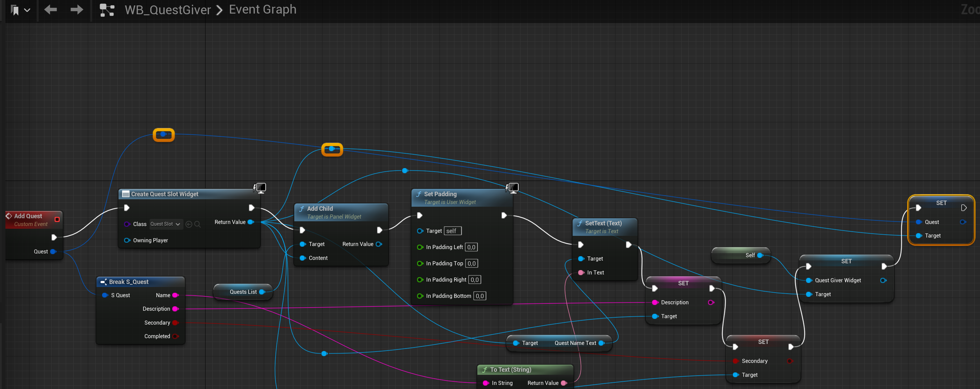Click the Event Graph breadcrumb
980x389 pixels.
(x=262, y=9)
